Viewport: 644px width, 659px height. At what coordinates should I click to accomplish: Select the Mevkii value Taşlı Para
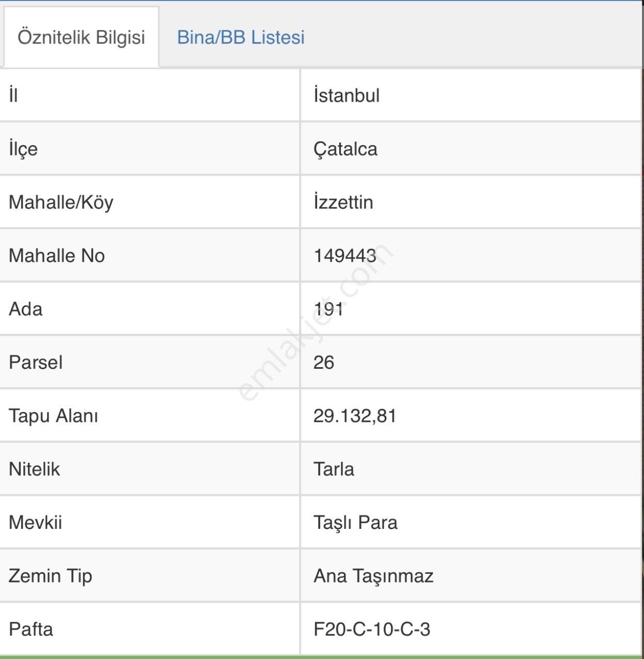coord(355,523)
